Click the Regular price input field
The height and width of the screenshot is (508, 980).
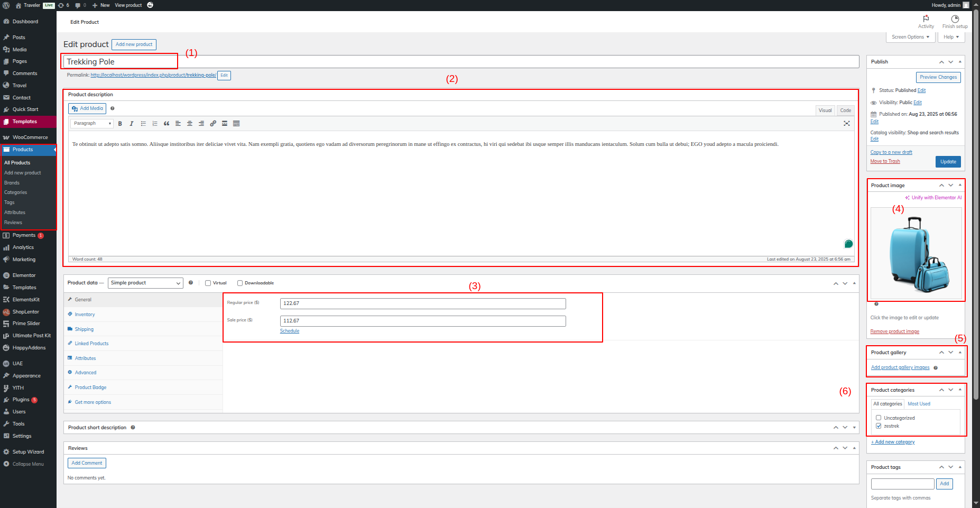(422, 303)
